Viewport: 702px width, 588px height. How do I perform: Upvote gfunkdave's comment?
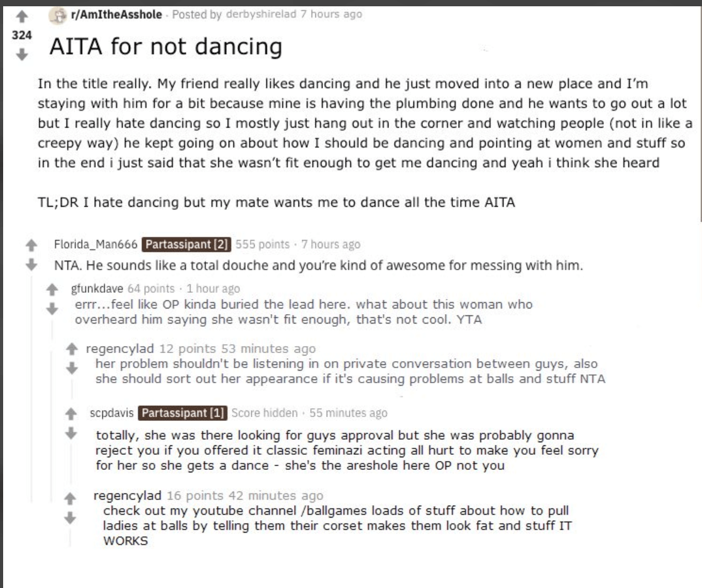(52, 290)
